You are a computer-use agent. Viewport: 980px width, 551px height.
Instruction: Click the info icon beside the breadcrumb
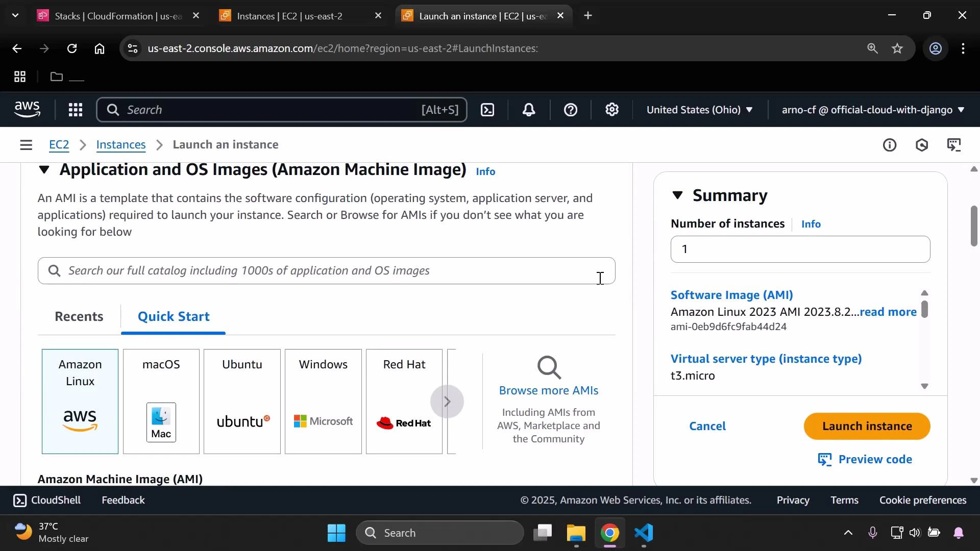click(x=890, y=145)
